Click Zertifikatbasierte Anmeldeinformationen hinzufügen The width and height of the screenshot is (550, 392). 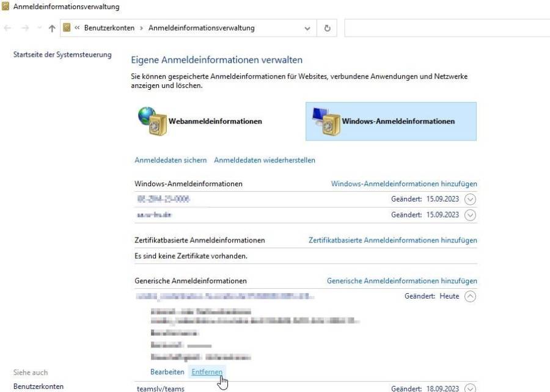pos(393,241)
